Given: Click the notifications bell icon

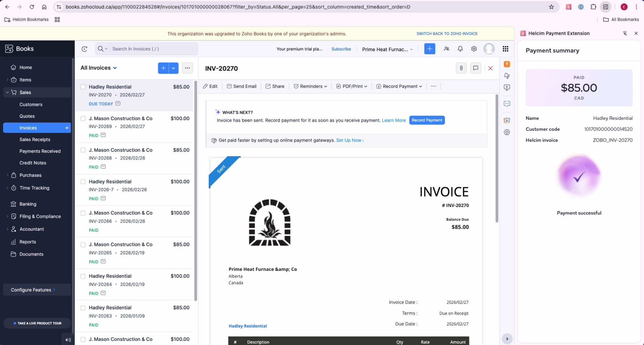Looking at the screenshot, I should pyautogui.click(x=460, y=49).
